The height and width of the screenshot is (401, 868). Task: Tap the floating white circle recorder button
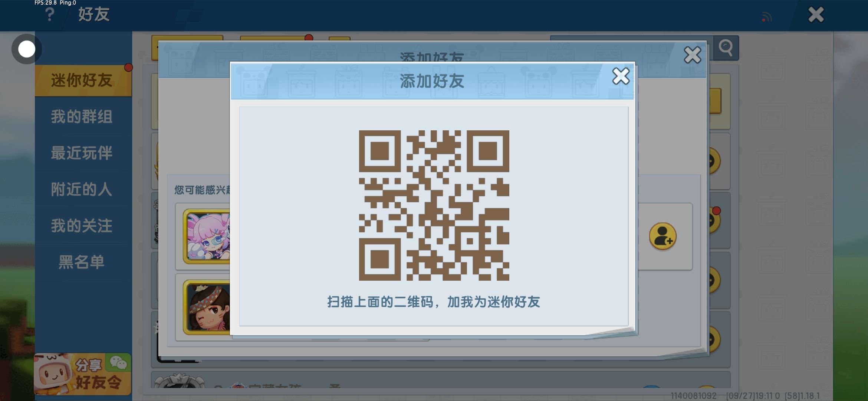click(x=27, y=49)
